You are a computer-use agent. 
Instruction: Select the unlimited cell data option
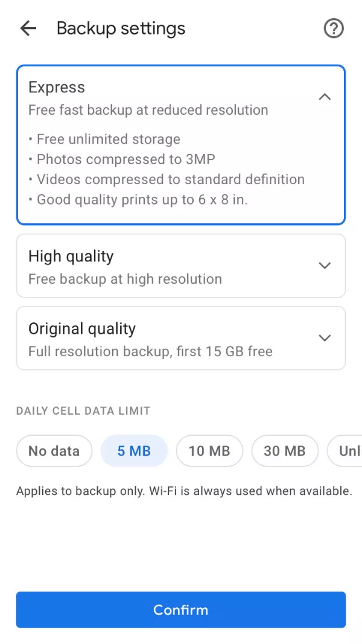[x=349, y=451]
